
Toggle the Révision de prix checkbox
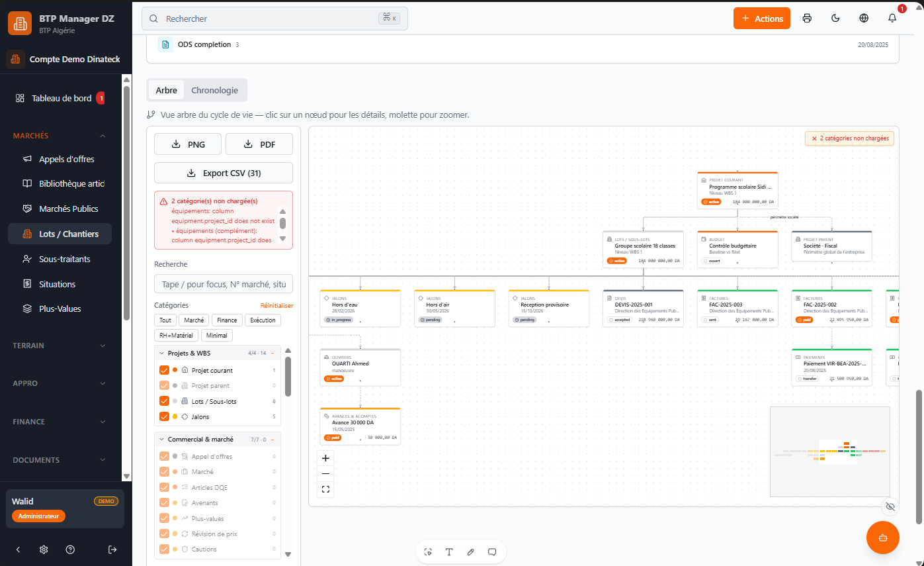click(164, 534)
